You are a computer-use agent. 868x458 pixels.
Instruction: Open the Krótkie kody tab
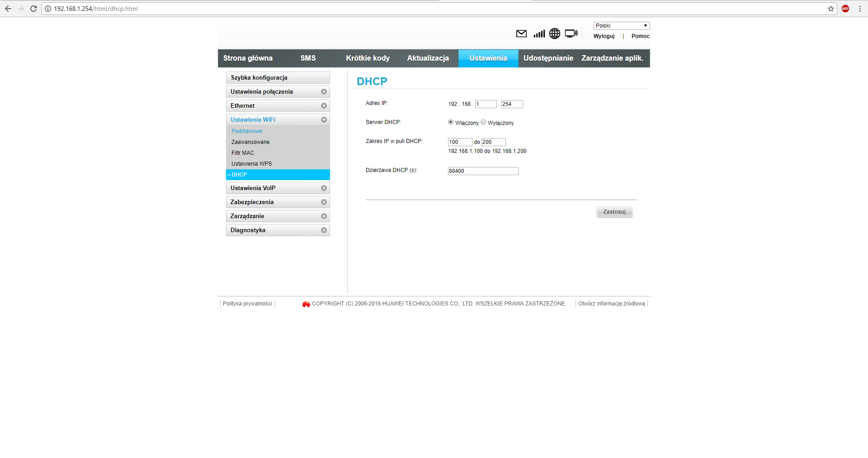coord(368,58)
